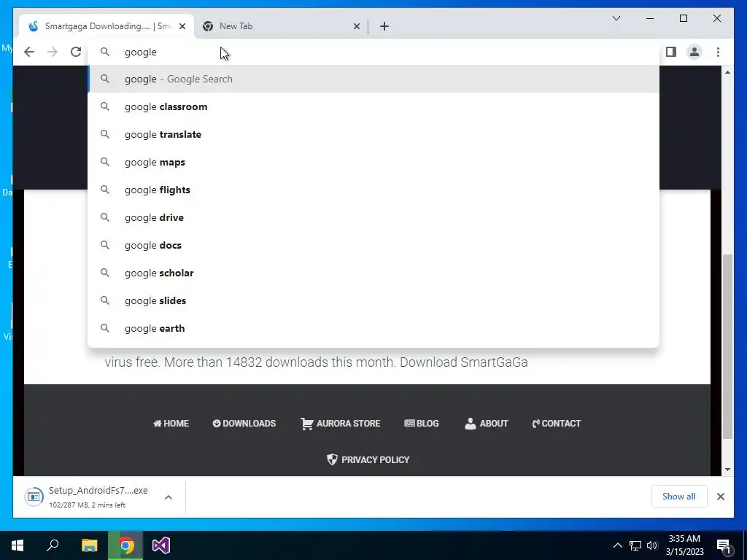Choose google translate suggestion
Screen dimensions: 747x560
coord(373,134)
